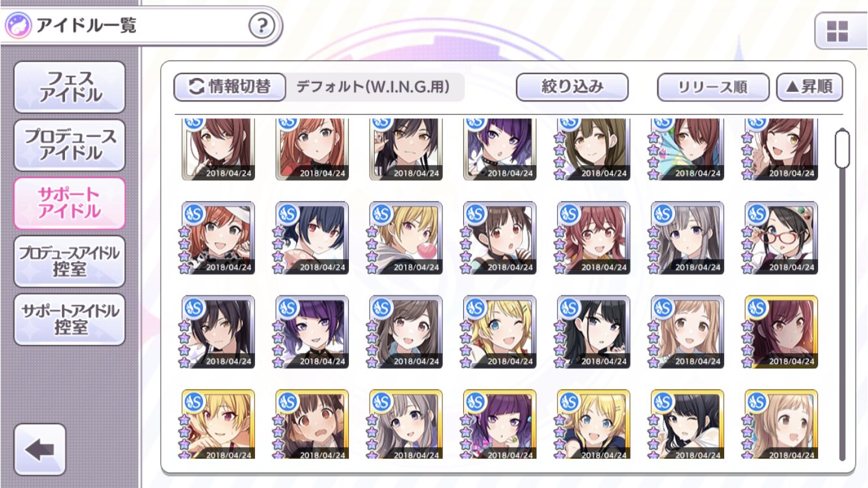Open the help question mark icon
868x488 pixels.
[262, 26]
